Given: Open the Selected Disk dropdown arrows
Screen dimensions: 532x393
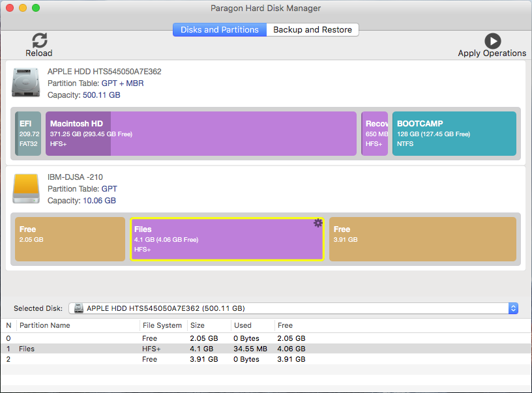Looking at the screenshot, I should tap(513, 308).
